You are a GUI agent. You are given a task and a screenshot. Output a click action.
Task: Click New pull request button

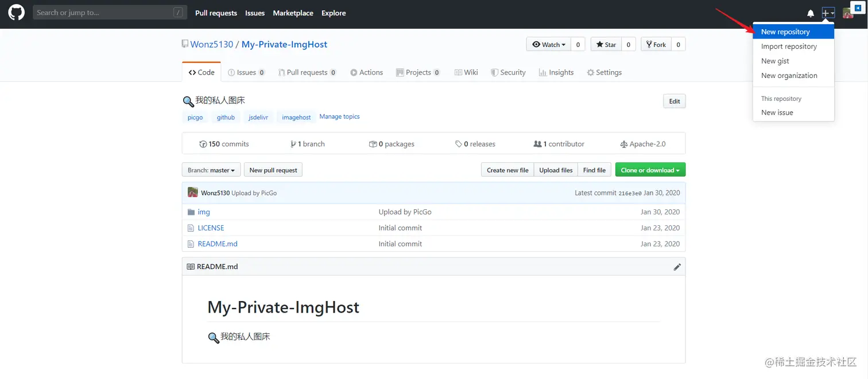273,170
